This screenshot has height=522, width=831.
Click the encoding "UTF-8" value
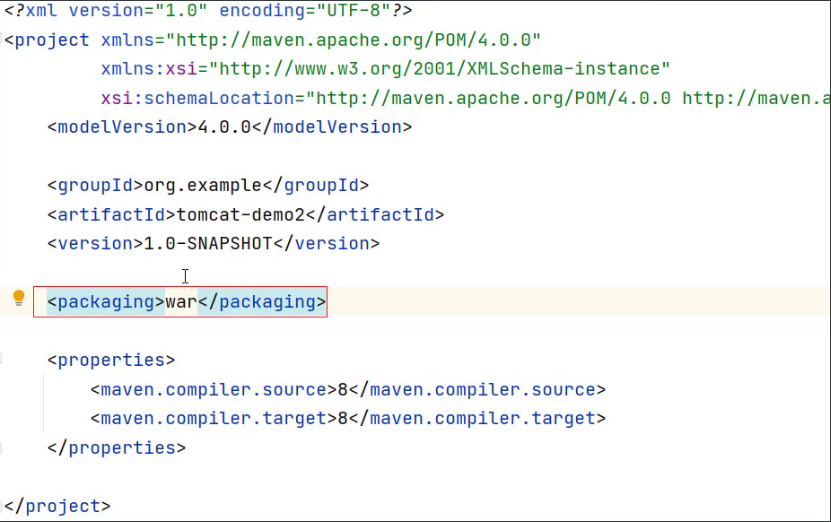pos(353,11)
